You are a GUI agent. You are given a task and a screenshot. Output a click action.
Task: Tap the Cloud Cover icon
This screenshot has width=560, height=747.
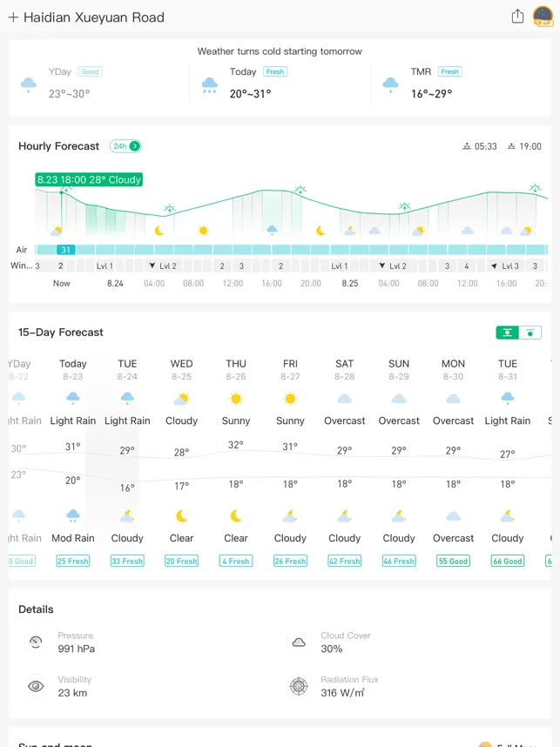(x=299, y=643)
